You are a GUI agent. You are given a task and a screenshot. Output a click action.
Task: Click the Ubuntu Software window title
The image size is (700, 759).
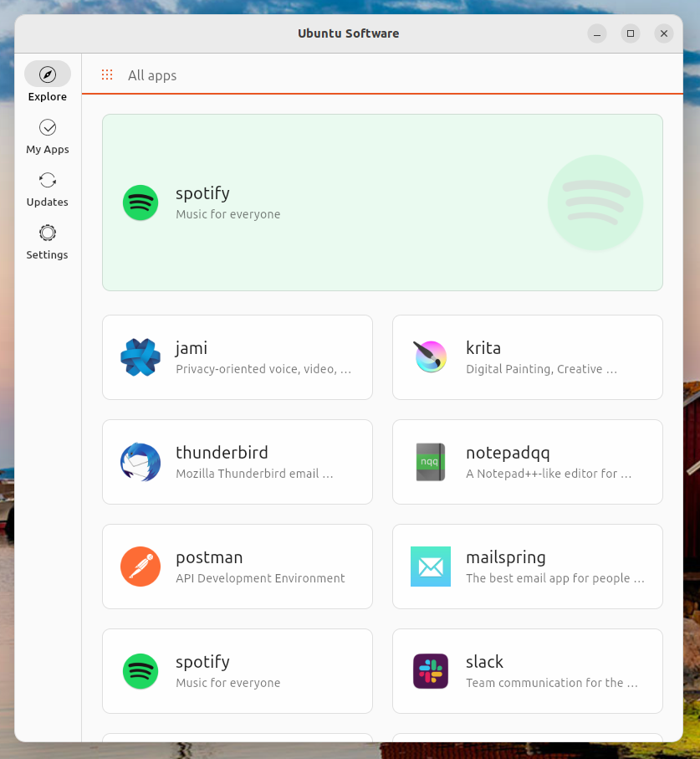tap(348, 33)
